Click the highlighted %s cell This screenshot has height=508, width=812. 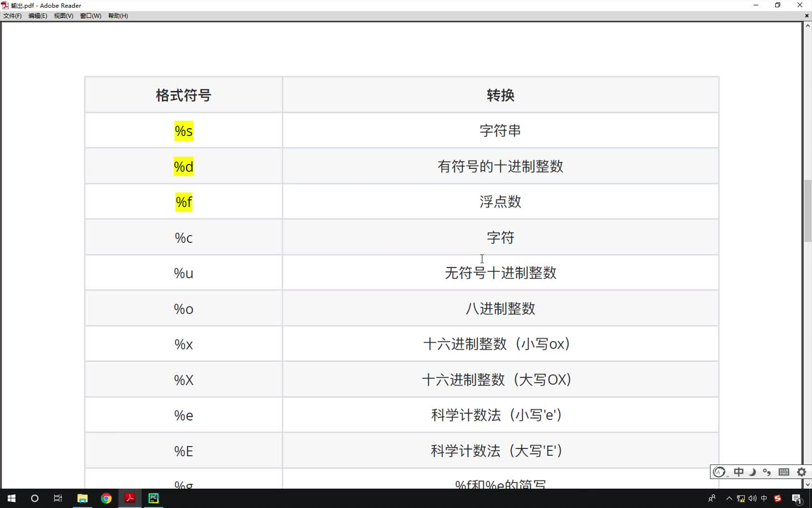(x=184, y=131)
